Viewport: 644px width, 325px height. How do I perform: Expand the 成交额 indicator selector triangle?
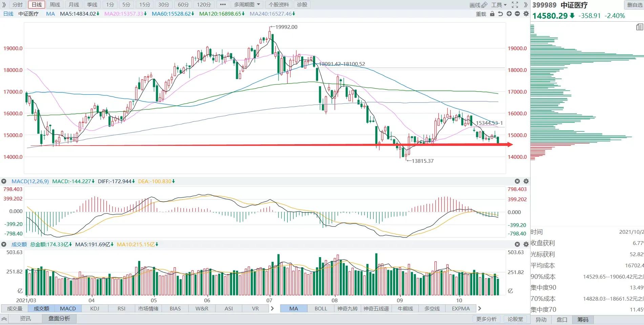pos(4,244)
